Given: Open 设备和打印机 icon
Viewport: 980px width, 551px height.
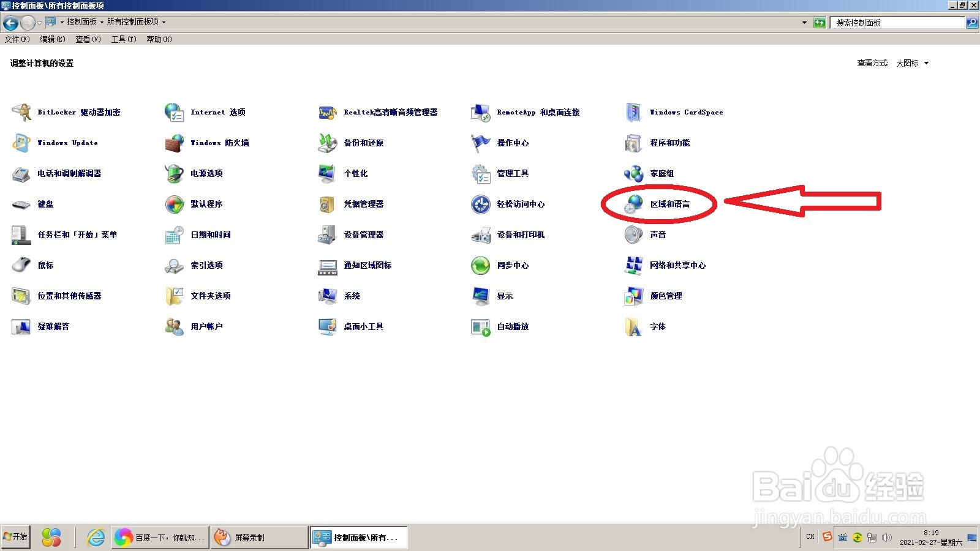Looking at the screenshot, I should point(481,234).
